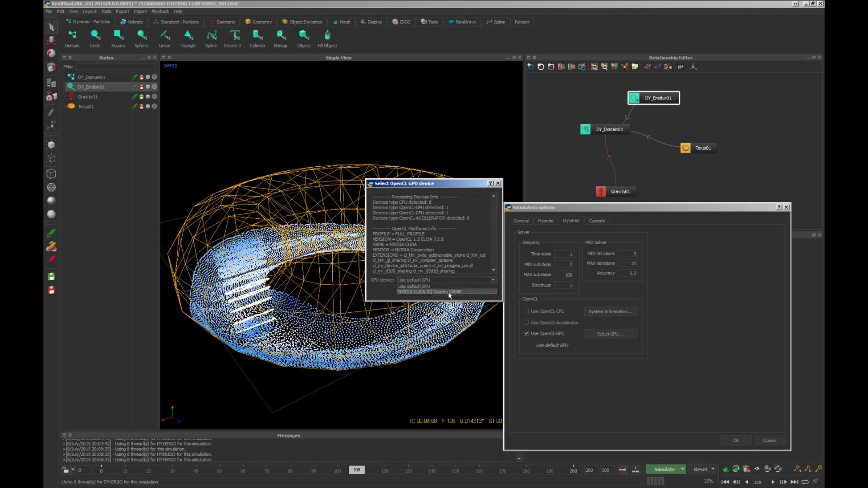The width and height of the screenshot is (868, 488).
Task: Switch to the Daemons shelf tab
Action: (x=222, y=22)
